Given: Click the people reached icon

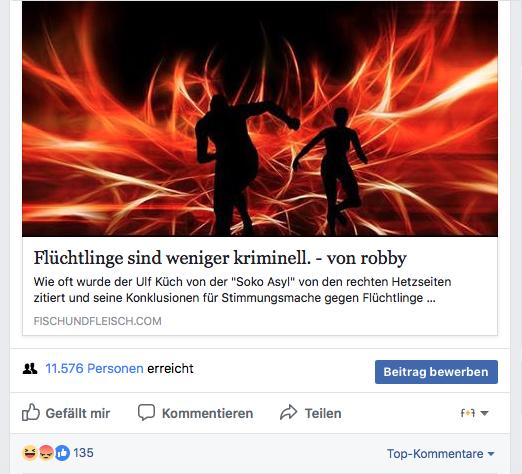Looking at the screenshot, I should [x=30, y=368].
